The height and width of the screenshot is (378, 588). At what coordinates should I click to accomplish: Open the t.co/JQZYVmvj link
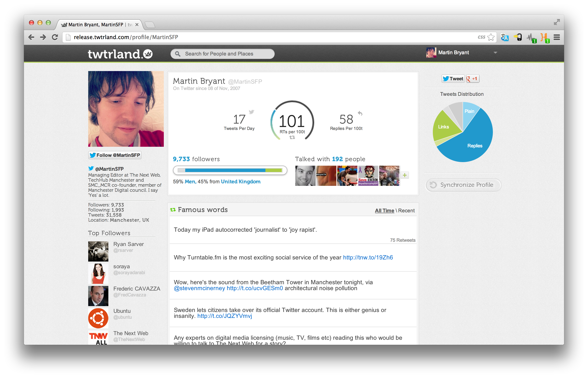click(x=224, y=316)
